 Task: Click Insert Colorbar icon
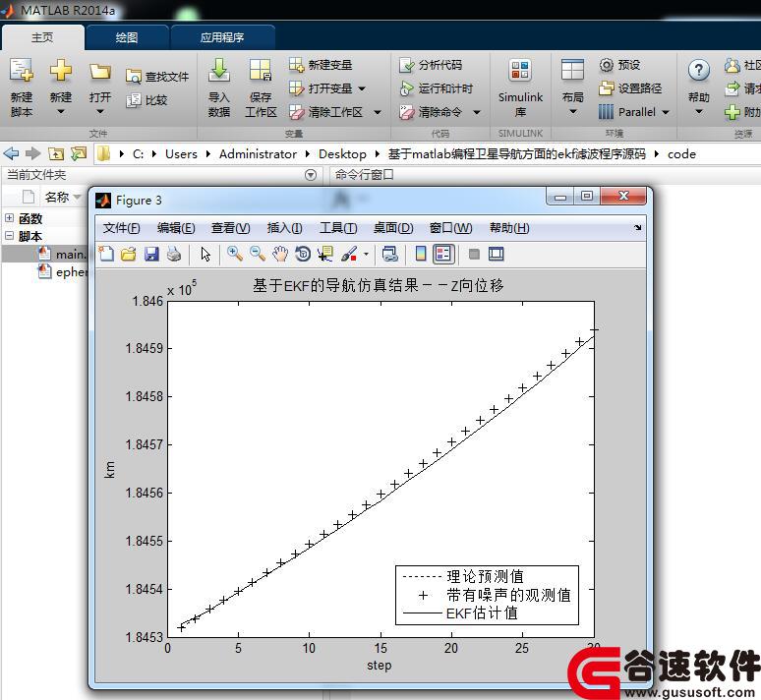coord(421,254)
